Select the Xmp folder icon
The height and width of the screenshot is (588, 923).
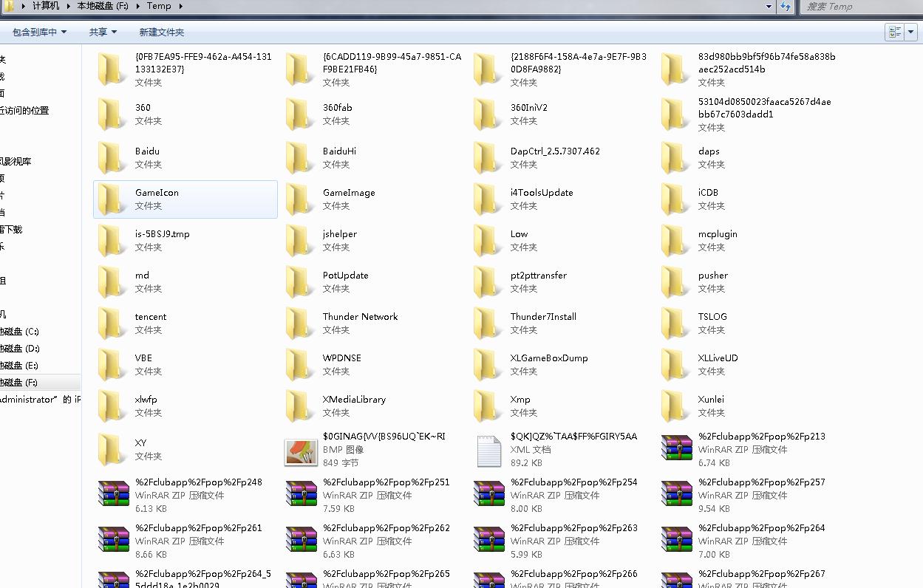click(487, 406)
